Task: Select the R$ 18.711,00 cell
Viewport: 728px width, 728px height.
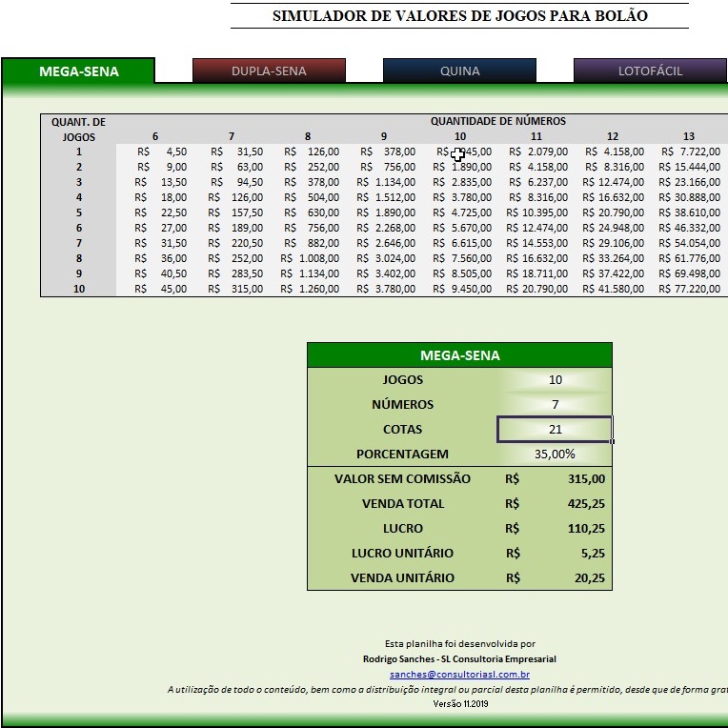Action: pyautogui.click(x=536, y=273)
